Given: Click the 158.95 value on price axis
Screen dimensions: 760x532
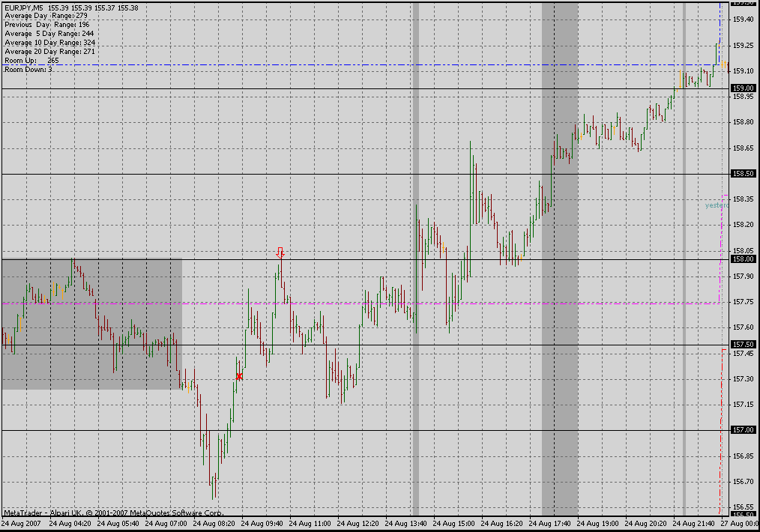Looking at the screenshot, I should pos(743,97).
